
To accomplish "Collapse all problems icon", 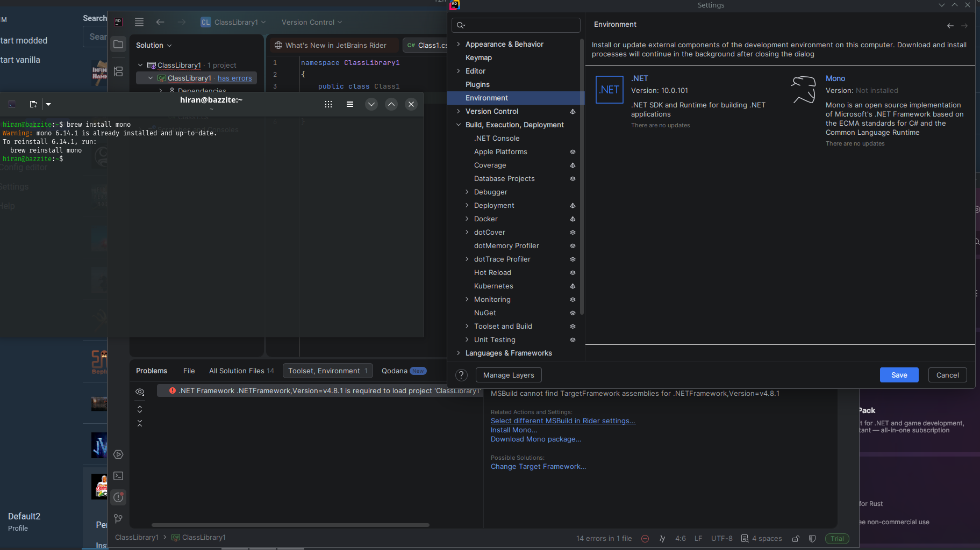I will pyautogui.click(x=140, y=423).
